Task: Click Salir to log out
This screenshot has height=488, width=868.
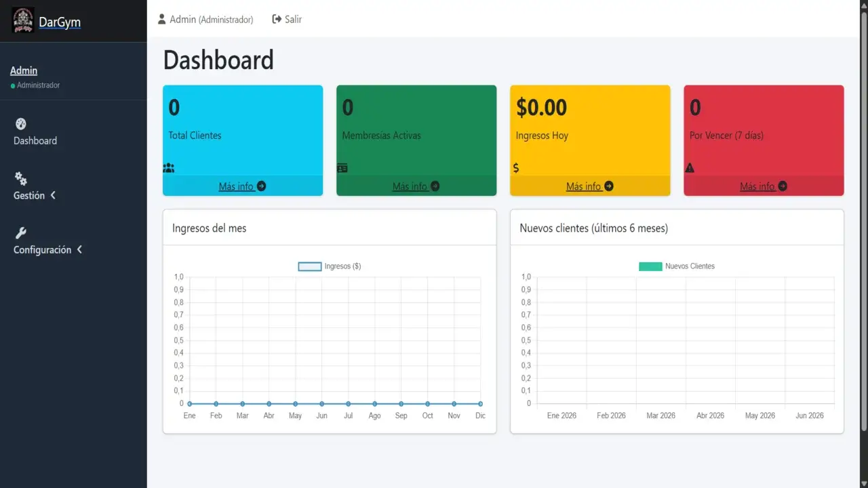Action: [287, 19]
